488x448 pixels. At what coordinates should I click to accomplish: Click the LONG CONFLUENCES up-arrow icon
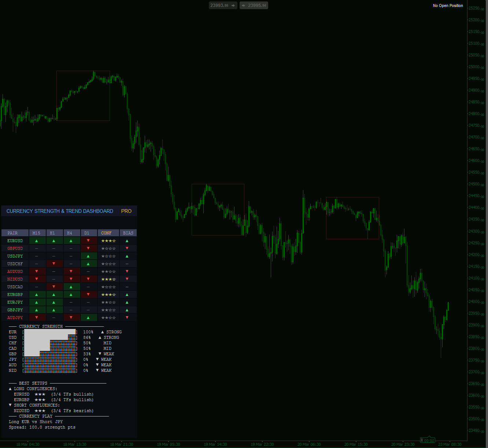point(10,389)
